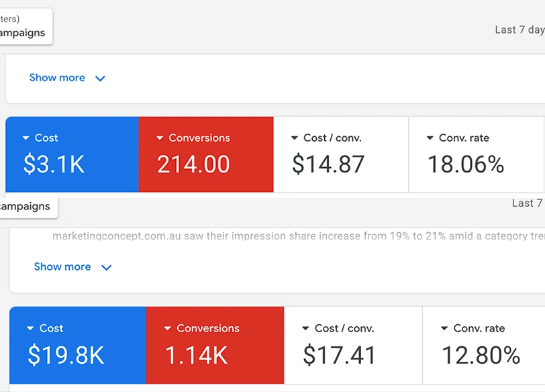This screenshot has height=392, width=545.
Task: Open metric dropdown on 18.06% Conv. rate card
Action: pyautogui.click(x=430, y=138)
